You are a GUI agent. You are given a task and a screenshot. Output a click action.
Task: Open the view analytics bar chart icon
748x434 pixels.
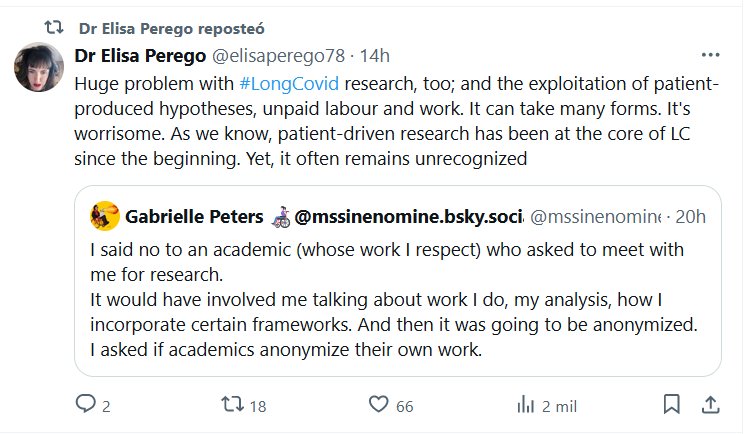pos(524,405)
